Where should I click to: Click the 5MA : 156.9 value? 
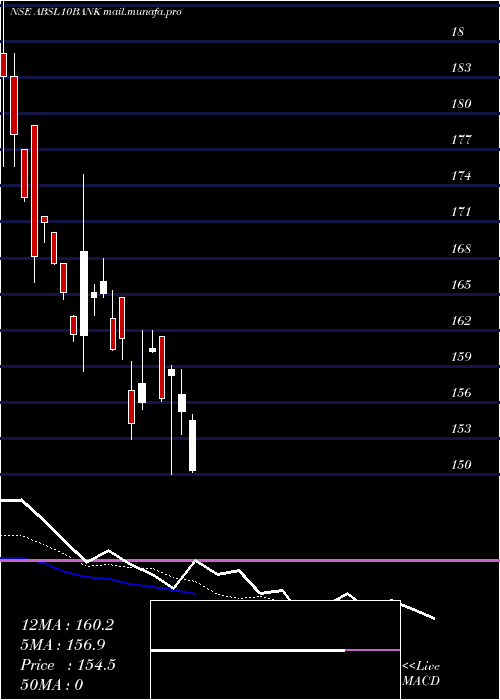tap(63, 645)
